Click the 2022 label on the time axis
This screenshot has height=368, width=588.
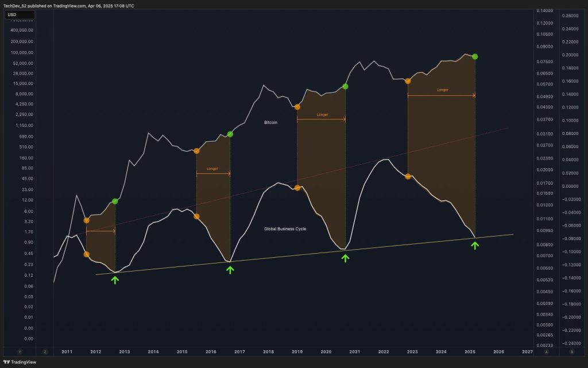coord(383,352)
